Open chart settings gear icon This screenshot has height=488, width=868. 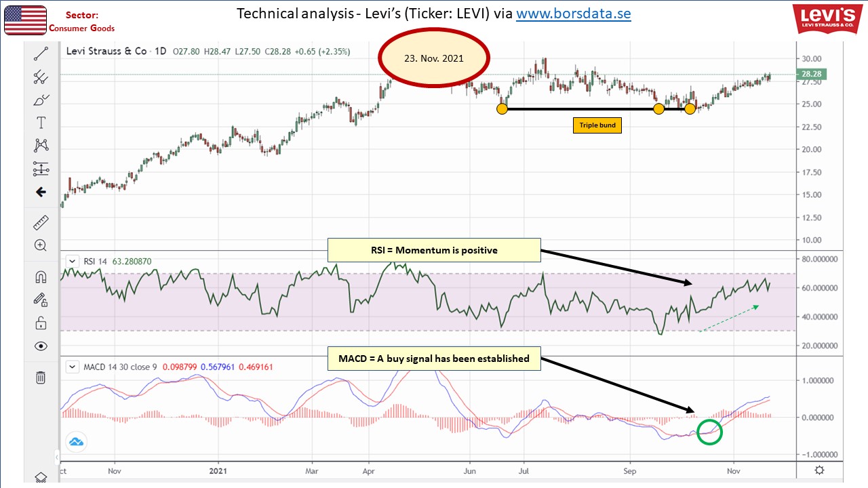coord(819,470)
